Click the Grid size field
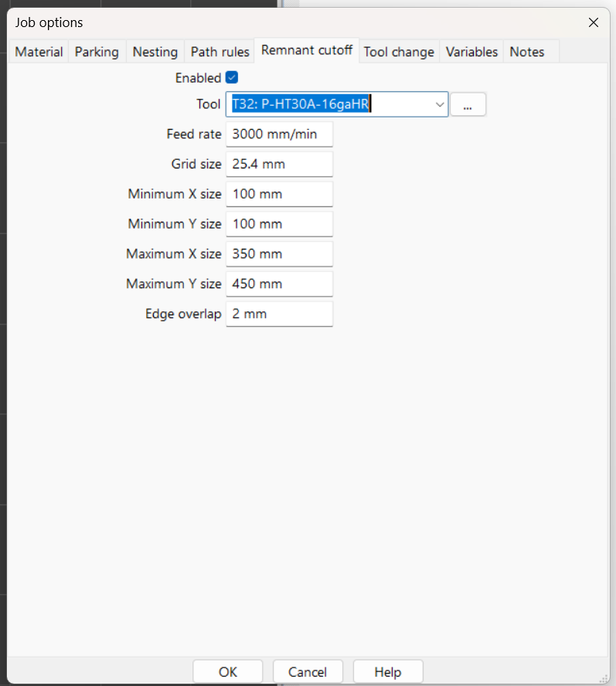The height and width of the screenshot is (686, 616). click(278, 164)
